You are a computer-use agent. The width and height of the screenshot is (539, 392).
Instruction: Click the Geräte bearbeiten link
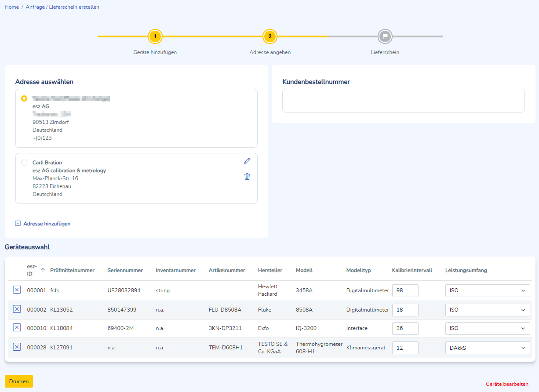[x=507, y=384]
